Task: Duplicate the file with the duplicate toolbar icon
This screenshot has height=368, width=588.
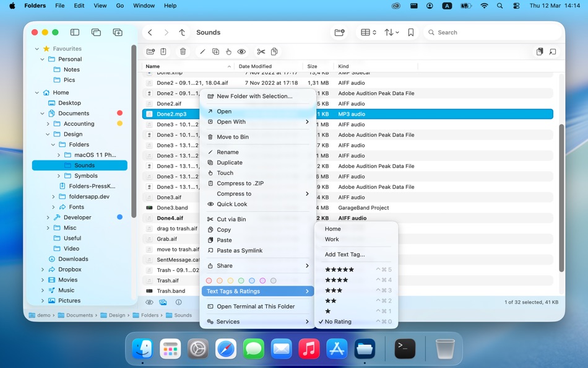Action: pyautogui.click(x=216, y=51)
